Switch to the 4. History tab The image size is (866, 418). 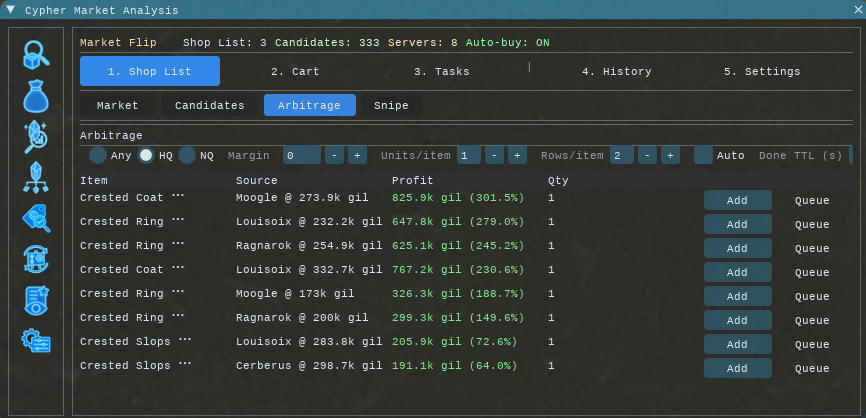(616, 72)
